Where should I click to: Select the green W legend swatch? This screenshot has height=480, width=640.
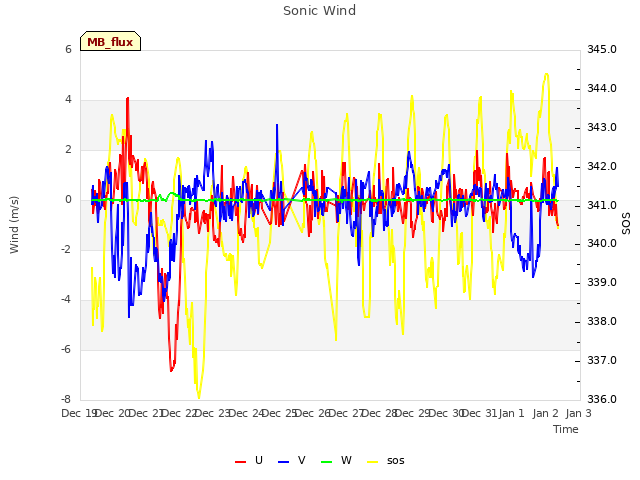(x=327, y=461)
